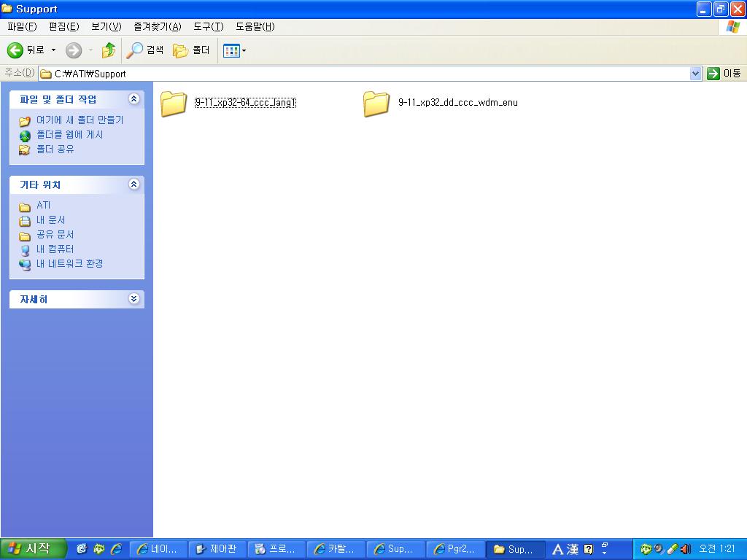This screenshot has height=560, width=747.
Task: Click the Forward arrow icon
Action: coord(74,50)
